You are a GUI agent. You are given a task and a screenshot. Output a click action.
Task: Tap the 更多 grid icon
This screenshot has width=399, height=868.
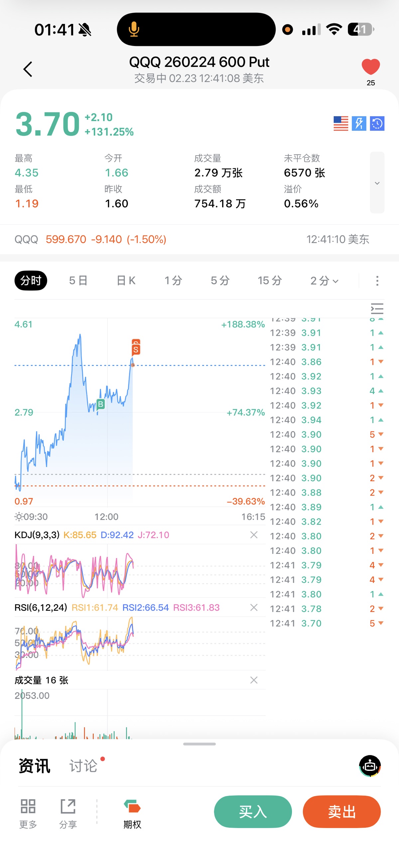click(28, 806)
